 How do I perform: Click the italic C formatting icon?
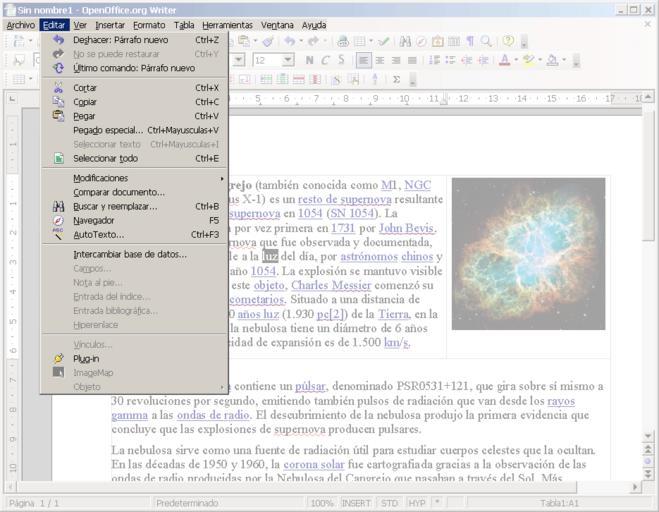326,60
